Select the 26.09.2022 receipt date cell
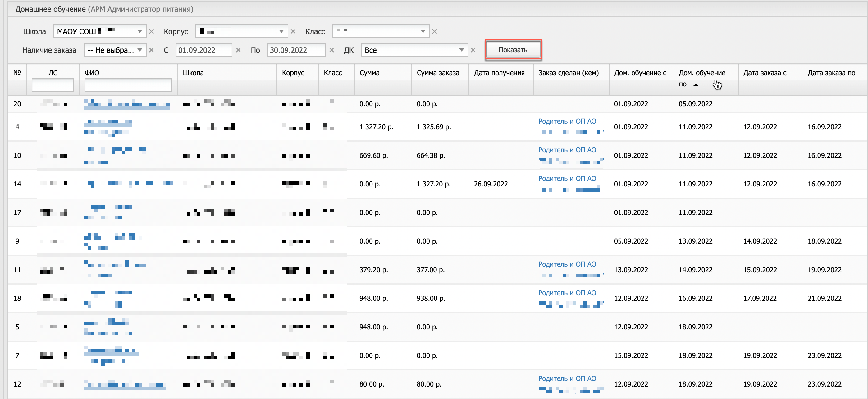 (x=491, y=184)
